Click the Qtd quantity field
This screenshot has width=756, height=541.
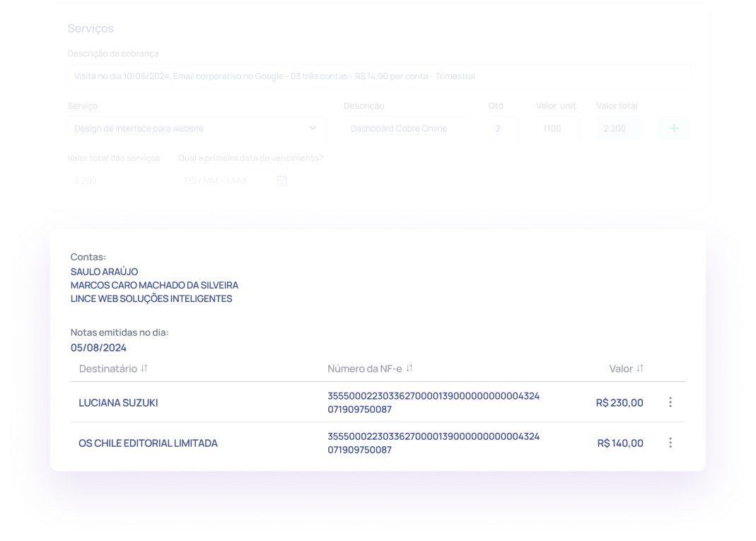tap(504, 128)
